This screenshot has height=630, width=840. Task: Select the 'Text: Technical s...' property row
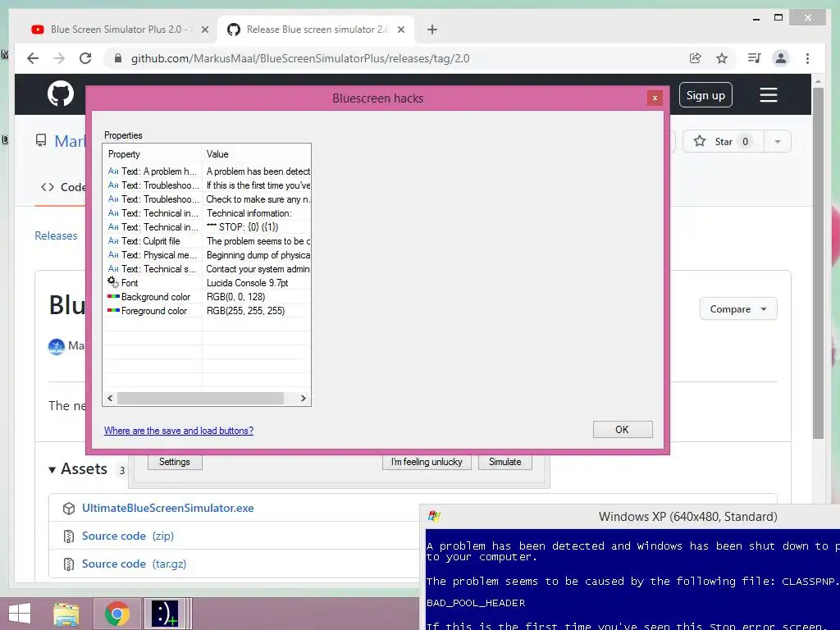pos(207,269)
